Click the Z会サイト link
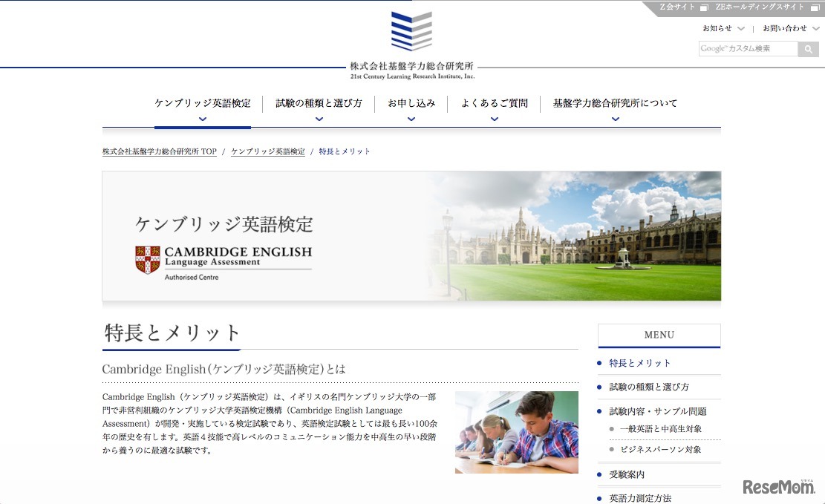825x504 pixels. 677,7
